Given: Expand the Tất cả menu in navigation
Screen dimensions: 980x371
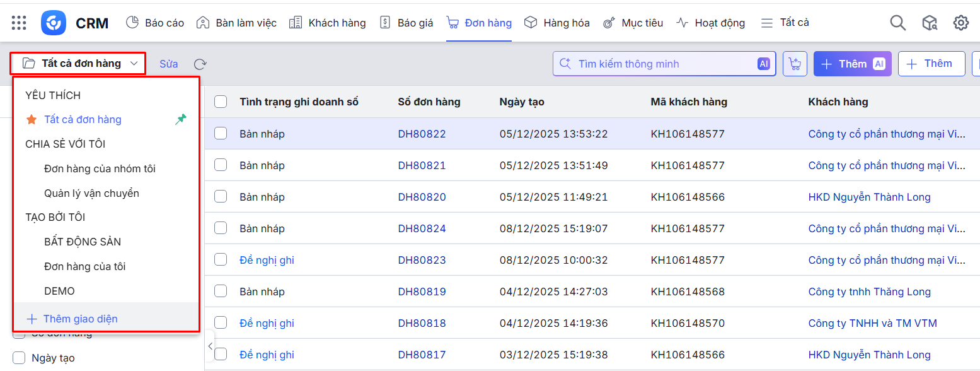Looking at the screenshot, I should 785,23.
